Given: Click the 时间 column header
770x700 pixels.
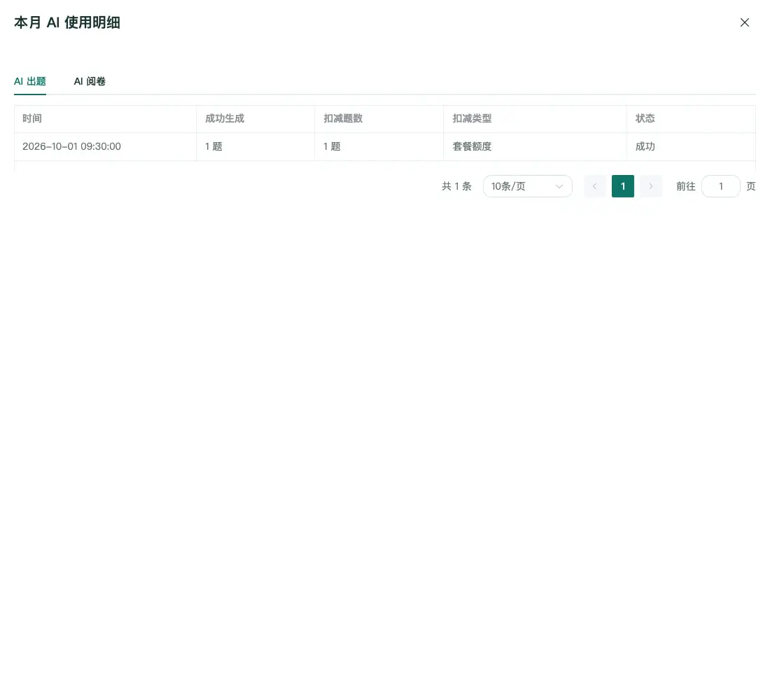Looking at the screenshot, I should click(105, 118).
